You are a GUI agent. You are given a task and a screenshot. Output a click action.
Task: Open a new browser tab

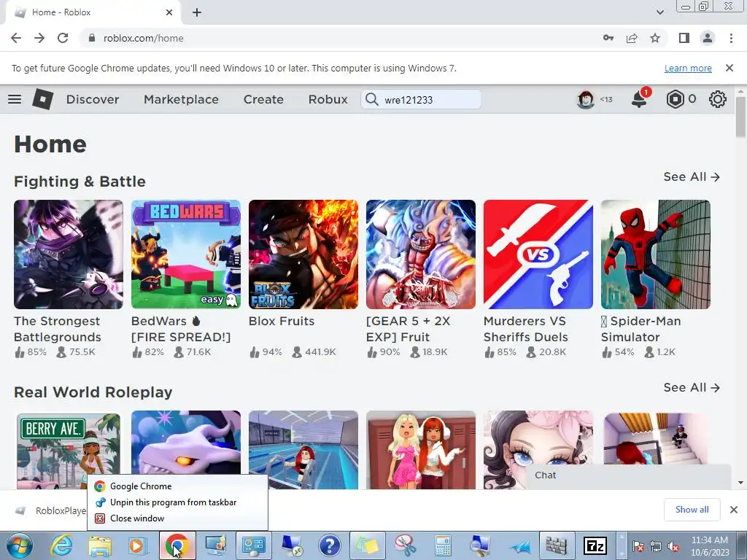click(x=197, y=12)
